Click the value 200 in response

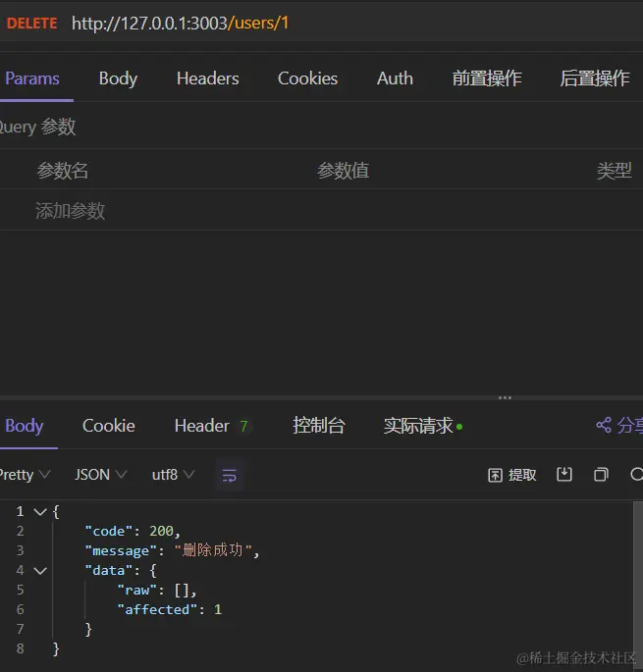click(x=161, y=532)
